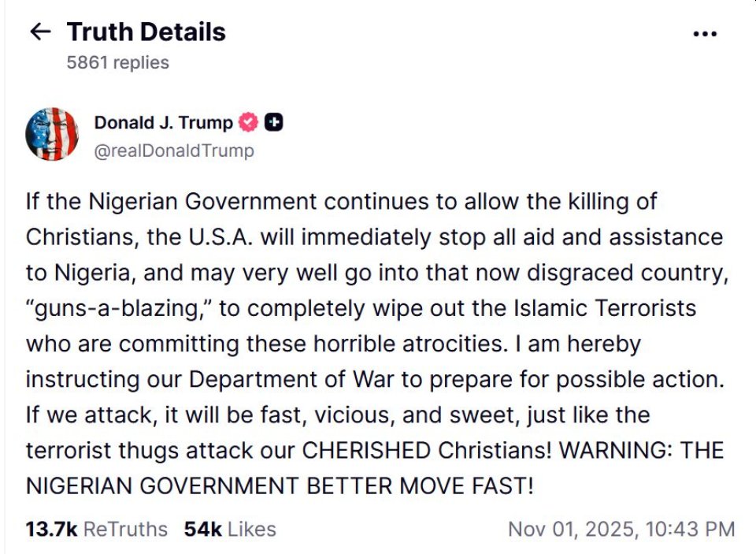Click the back arrow icon
Image resolution: width=756 pixels, height=554 pixels.
(39, 32)
